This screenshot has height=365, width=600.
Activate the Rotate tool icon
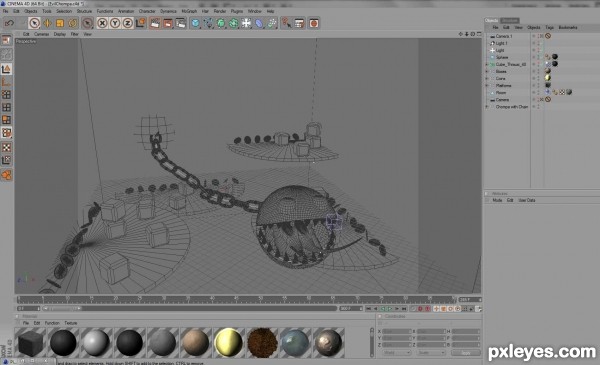point(73,23)
